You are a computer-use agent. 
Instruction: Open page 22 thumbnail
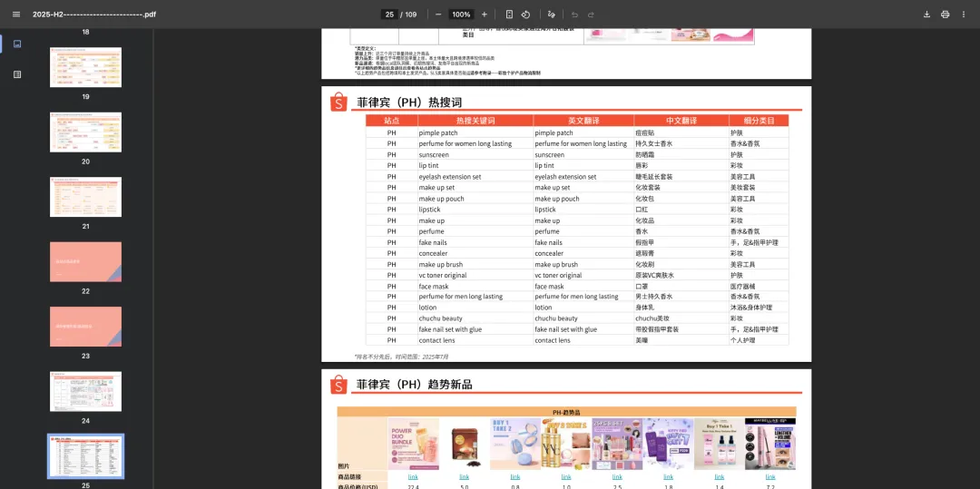click(85, 261)
